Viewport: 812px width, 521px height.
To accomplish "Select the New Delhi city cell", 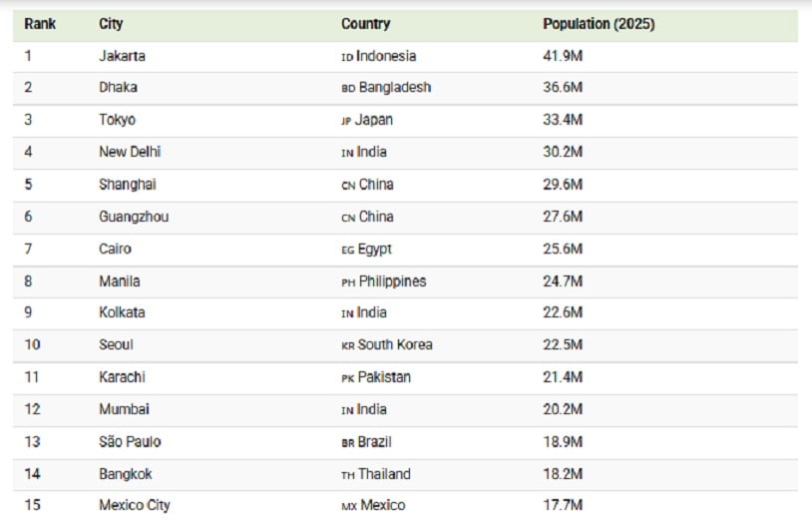I will [x=130, y=152].
